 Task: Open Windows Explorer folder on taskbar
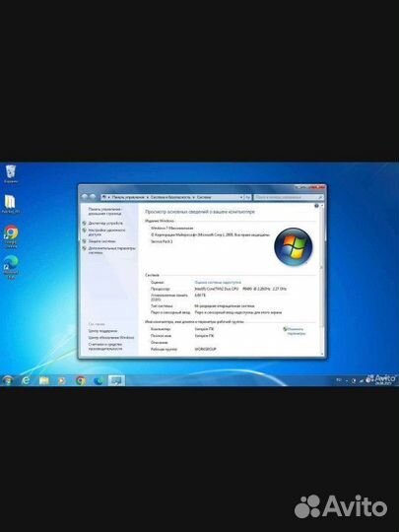(x=44, y=380)
